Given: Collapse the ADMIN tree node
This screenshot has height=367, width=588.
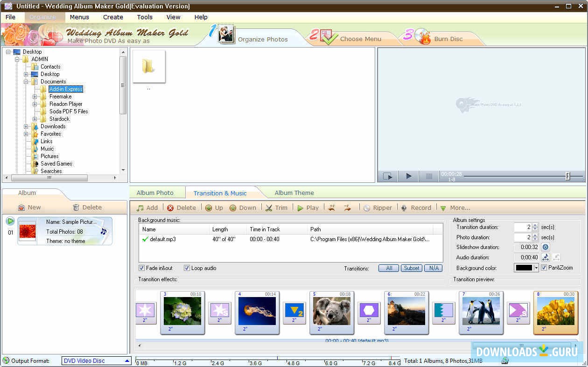Looking at the screenshot, I should tap(17, 59).
